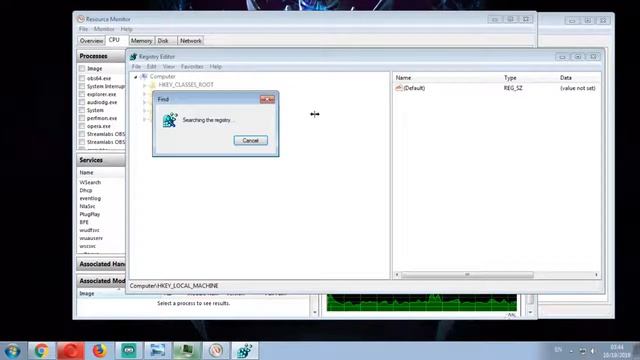Open the red Opera taskbar icon
640x360 pixels.
pyautogui.click(x=70, y=351)
